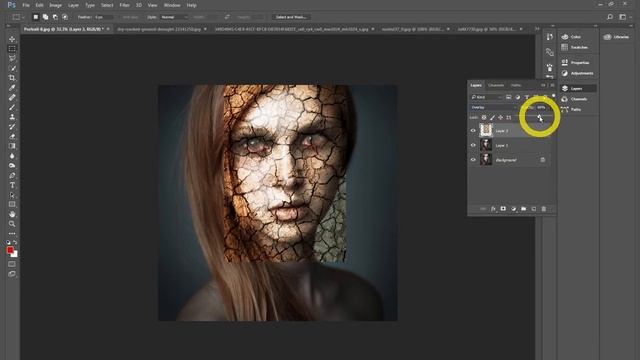Toggle lock image pixels brush icon
The width and height of the screenshot is (640, 360).
(493, 118)
